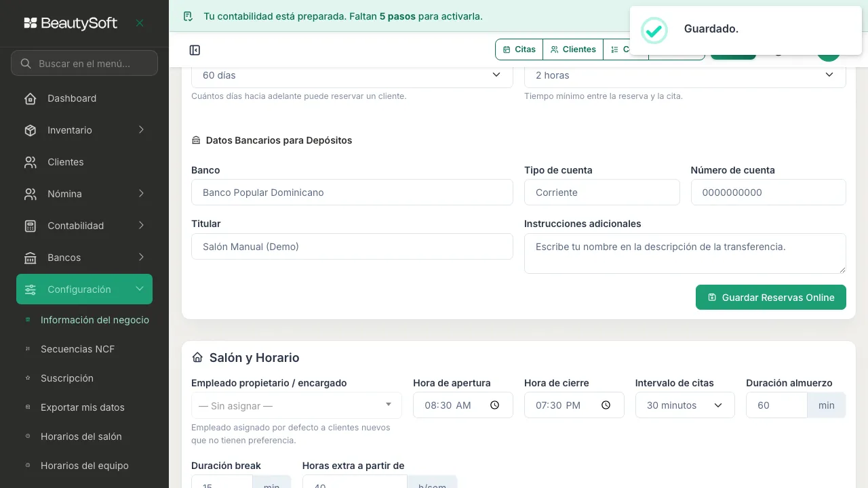Click the Bancos bank building icon
This screenshot has width=868, height=488.
31,258
